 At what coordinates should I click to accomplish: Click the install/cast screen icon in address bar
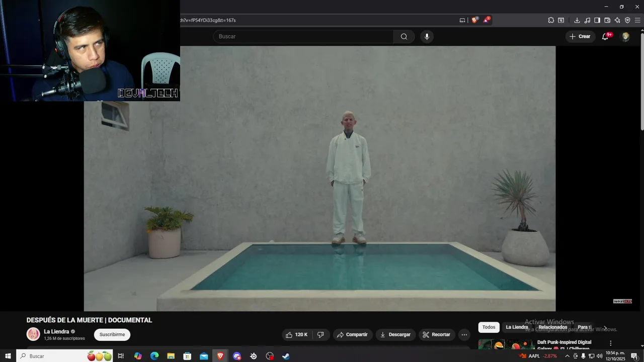pyautogui.click(x=462, y=20)
